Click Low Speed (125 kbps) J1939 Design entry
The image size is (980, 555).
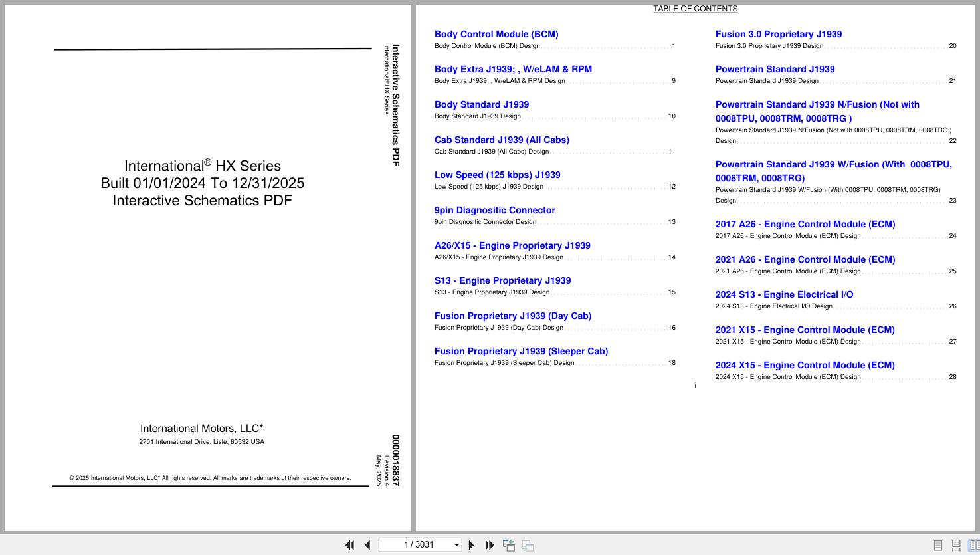(555, 187)
